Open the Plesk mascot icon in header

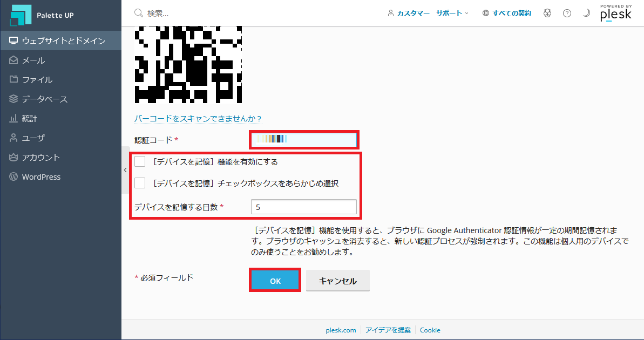coord(547,13)
